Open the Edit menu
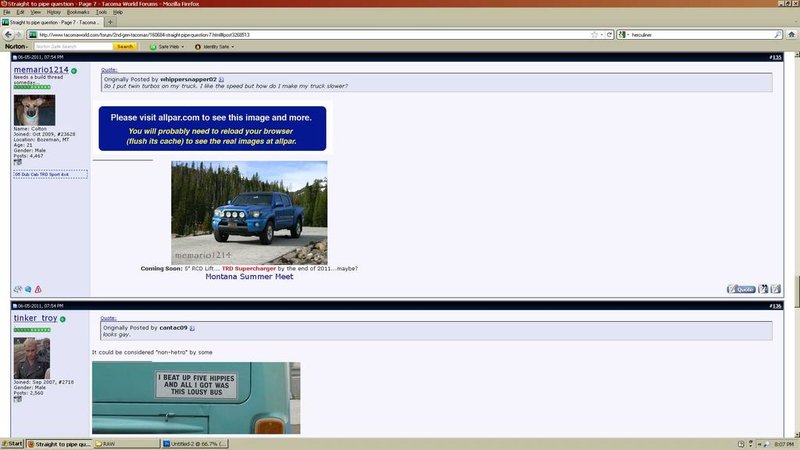The height and width of the screenshot is (450, 800). pos(20,12)
